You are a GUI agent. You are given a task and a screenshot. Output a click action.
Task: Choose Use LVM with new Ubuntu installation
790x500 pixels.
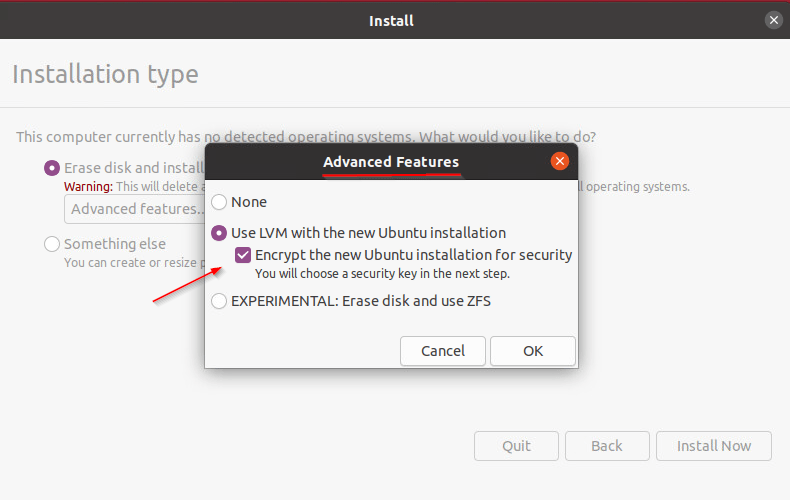[220, 233]
